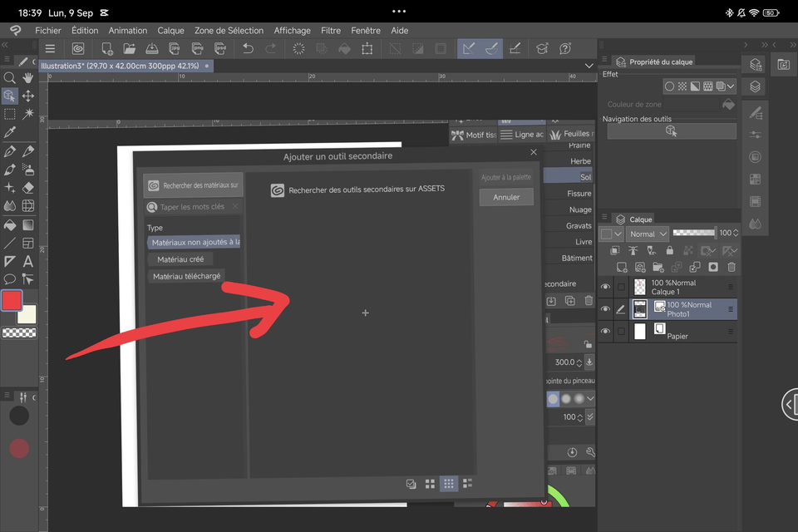Click the layer opacity stepper arrows

coord(736,233)
